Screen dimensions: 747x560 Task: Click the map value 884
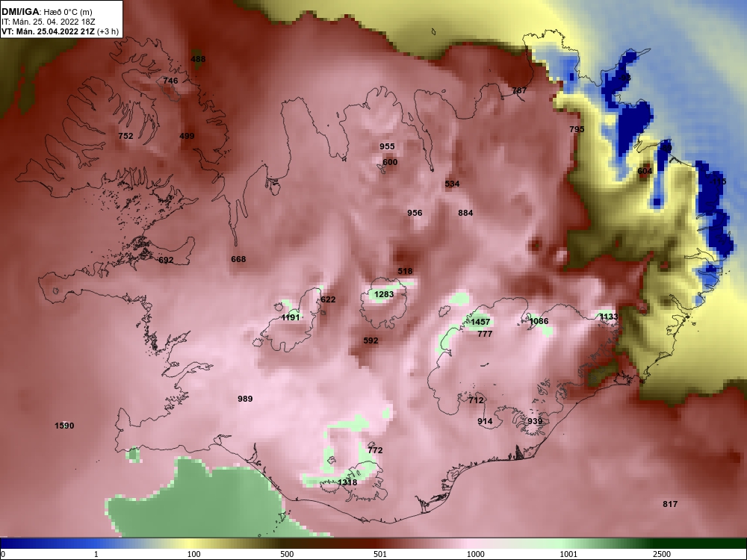[465, 213]
